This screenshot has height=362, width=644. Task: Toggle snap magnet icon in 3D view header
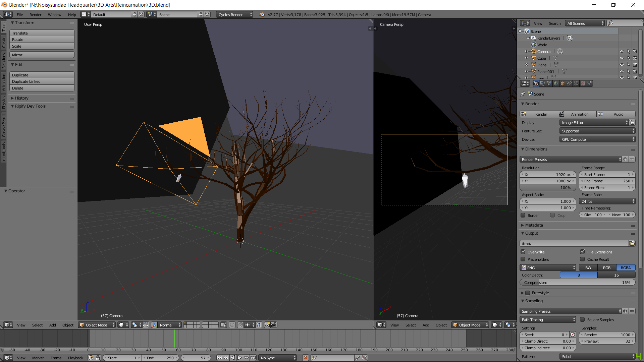pyautogui.click(x=240, y=325)
